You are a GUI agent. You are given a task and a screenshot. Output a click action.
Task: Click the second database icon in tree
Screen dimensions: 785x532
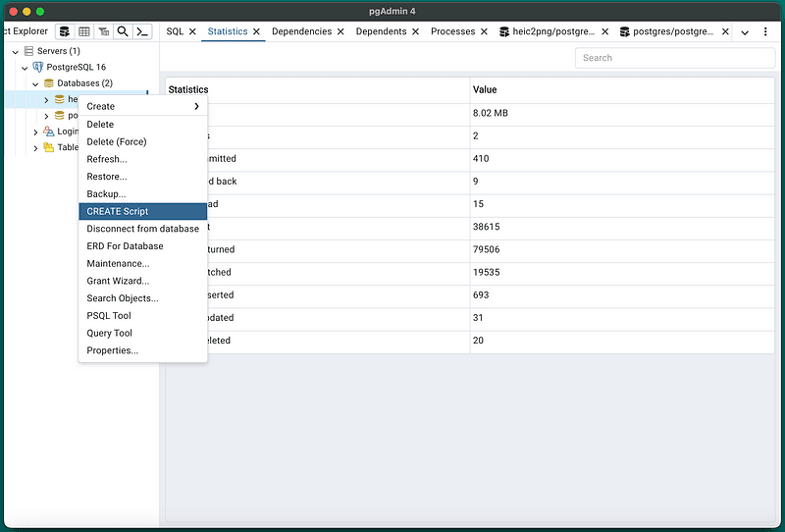(60, 116)
